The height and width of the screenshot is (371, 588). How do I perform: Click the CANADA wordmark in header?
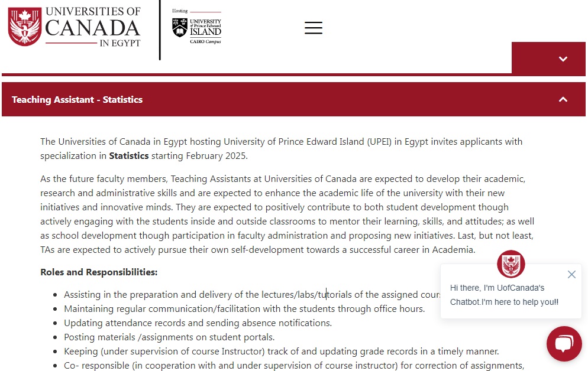click(92, 28)
